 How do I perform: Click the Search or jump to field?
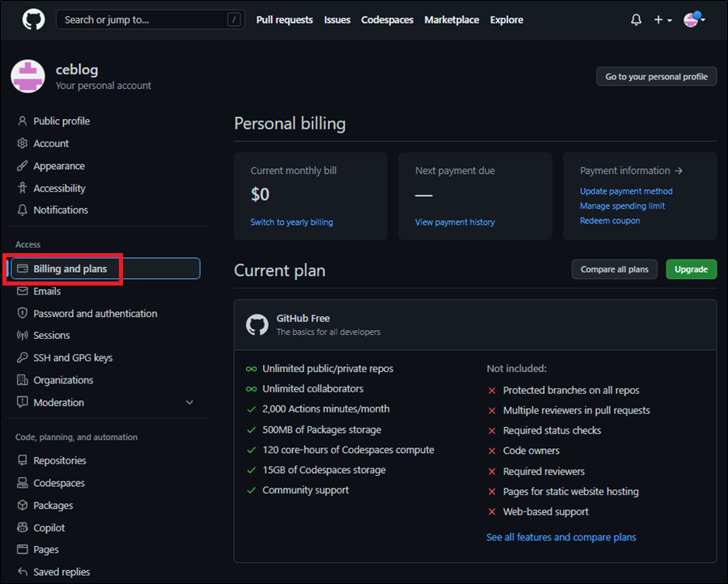[150, 20]
